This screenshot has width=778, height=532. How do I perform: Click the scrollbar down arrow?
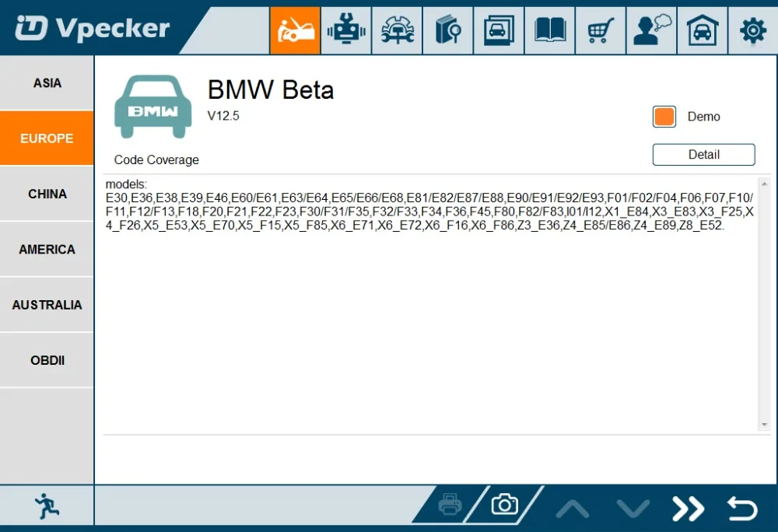pos(764,425)
